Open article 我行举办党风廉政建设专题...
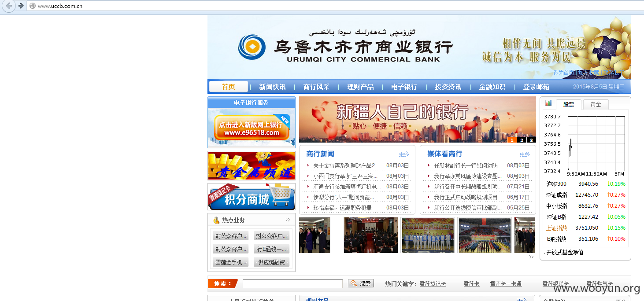This screenshot has height=301, width=644. point(468,176)
